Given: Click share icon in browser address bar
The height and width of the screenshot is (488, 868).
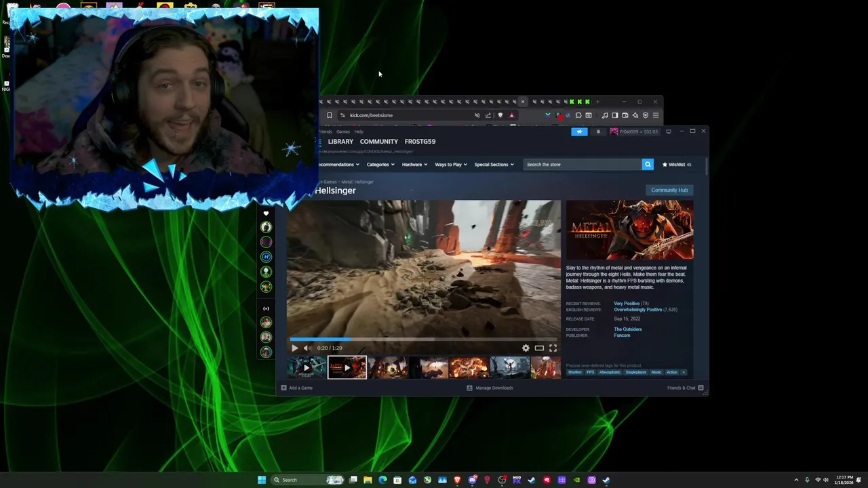Looking at the screenshot, I should (x=488, y=115).
